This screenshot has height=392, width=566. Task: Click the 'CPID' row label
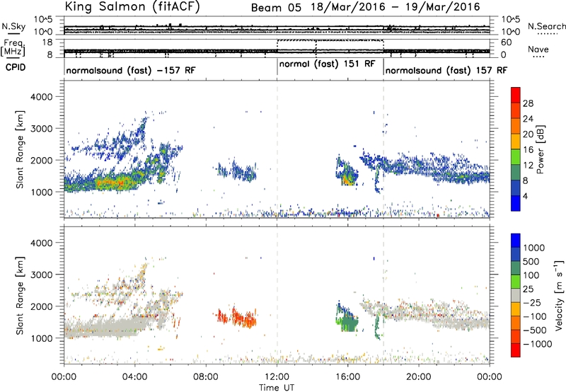16,67
